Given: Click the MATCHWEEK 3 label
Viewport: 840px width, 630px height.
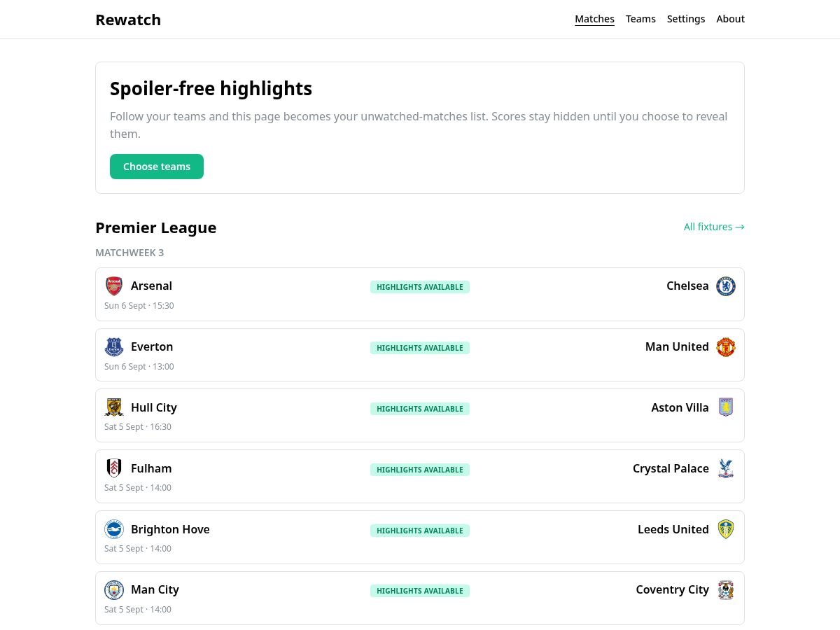Looking at the screenshot, I should (129, 253).
